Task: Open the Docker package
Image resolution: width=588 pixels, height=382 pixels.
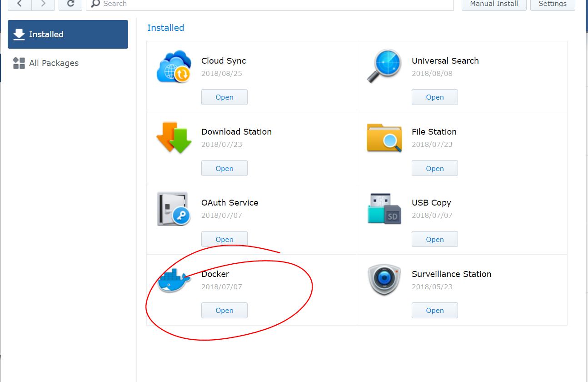Action: coord(224,310)
